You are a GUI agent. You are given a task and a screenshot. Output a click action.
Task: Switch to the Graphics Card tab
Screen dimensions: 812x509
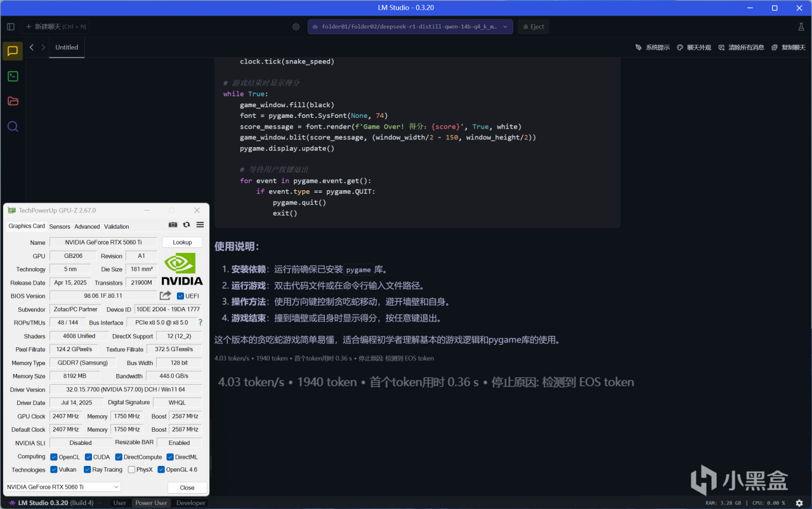(27, 226)
